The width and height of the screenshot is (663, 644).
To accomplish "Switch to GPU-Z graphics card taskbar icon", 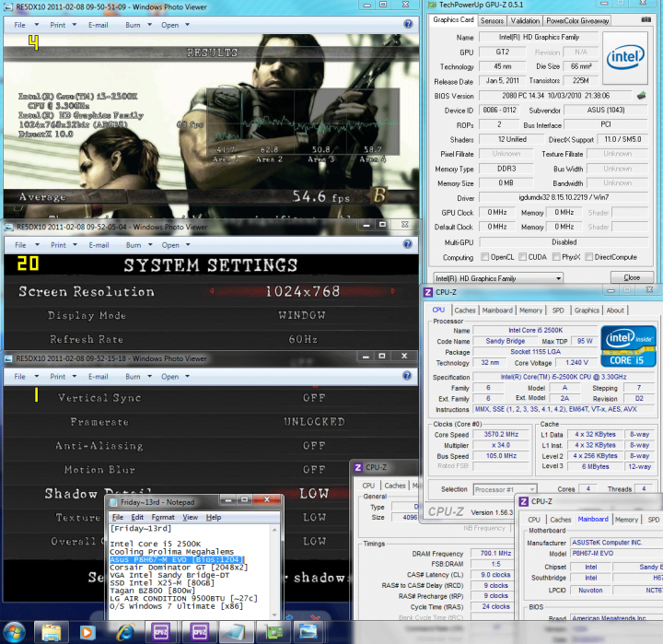I will [x=274, y=633].
